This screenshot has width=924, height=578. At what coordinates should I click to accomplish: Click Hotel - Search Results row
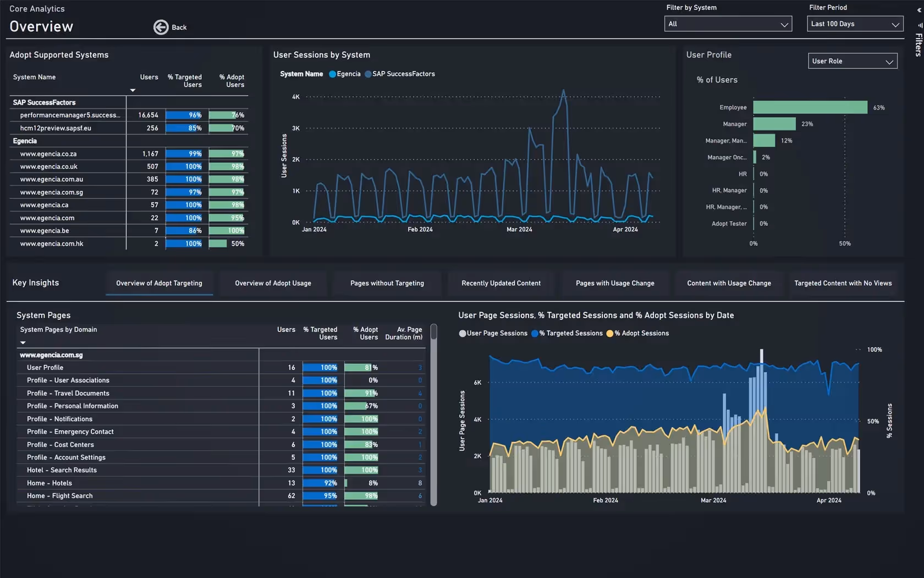(x=222, y=470)
